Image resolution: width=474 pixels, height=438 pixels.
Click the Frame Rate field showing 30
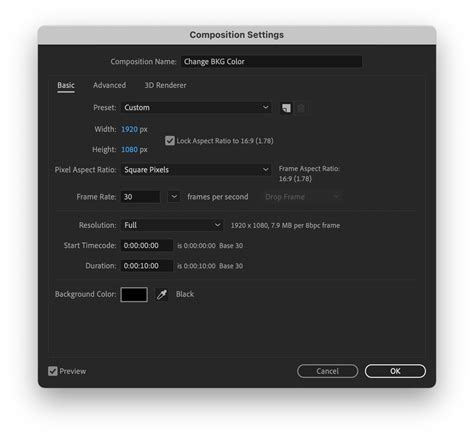140,197
